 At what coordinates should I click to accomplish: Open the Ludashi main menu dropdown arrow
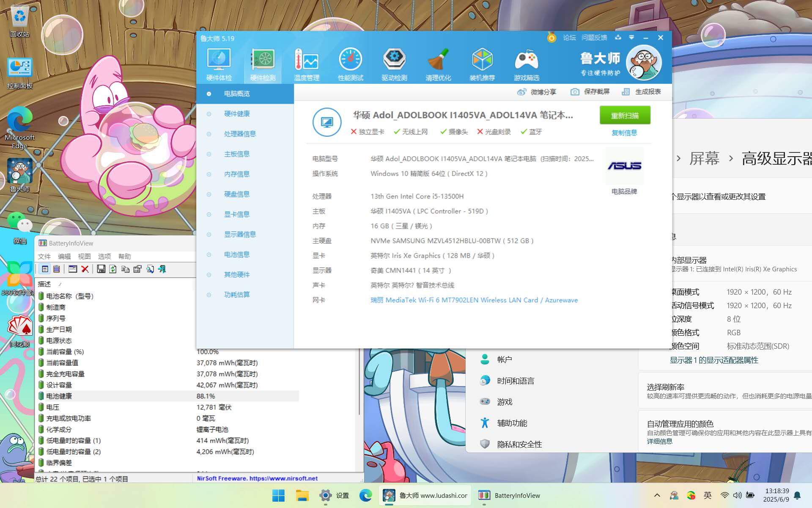point(631,37)
